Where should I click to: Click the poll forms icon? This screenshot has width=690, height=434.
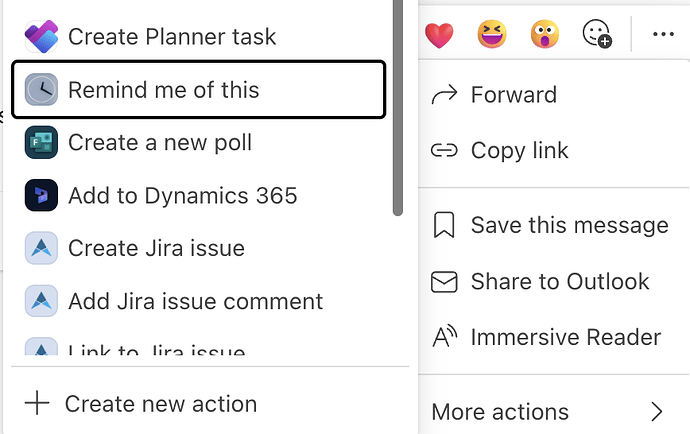click(41, 142)
